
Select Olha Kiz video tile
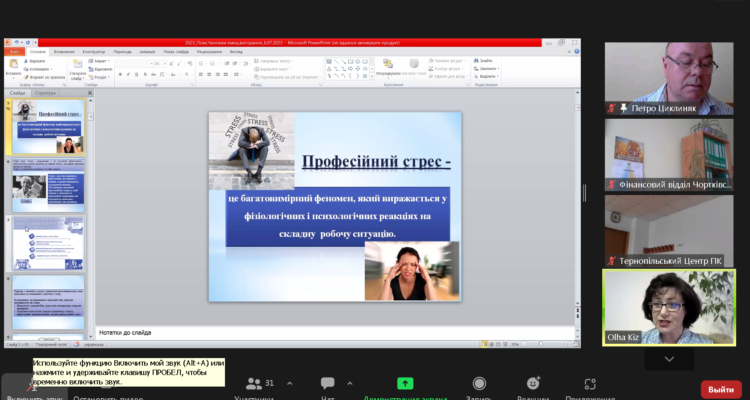[669, 308]
